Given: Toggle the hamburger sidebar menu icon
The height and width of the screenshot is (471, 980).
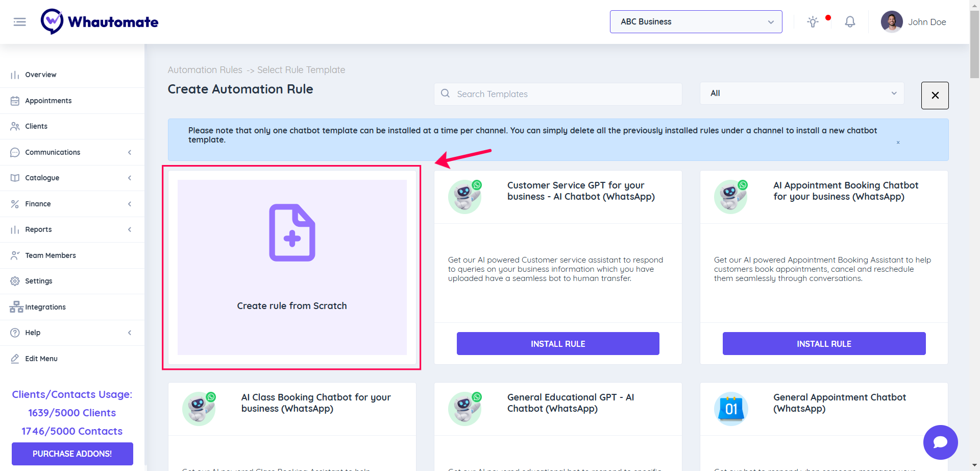Looking at the screenshot, I should [19, 22].
